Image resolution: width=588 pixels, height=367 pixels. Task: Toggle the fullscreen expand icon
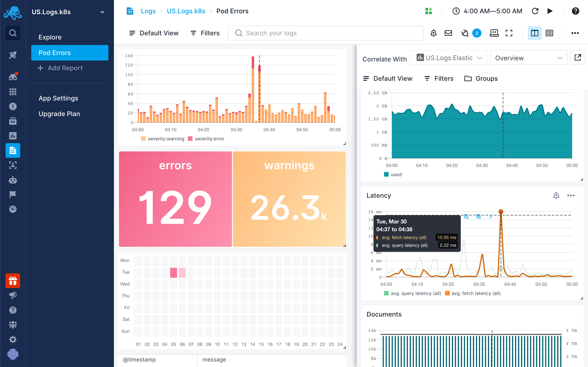coord(509,33)
